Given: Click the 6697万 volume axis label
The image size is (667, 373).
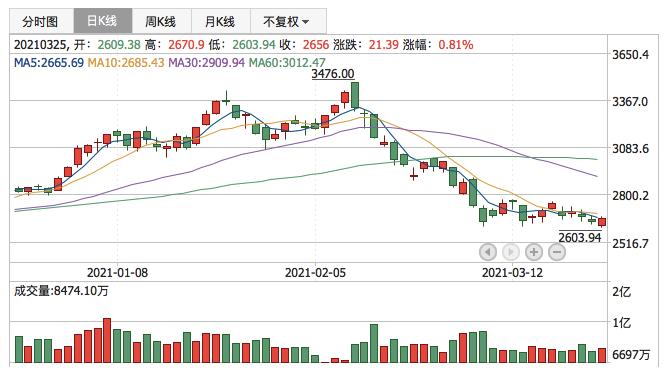Looking at the screenshot, I should 631,354.
